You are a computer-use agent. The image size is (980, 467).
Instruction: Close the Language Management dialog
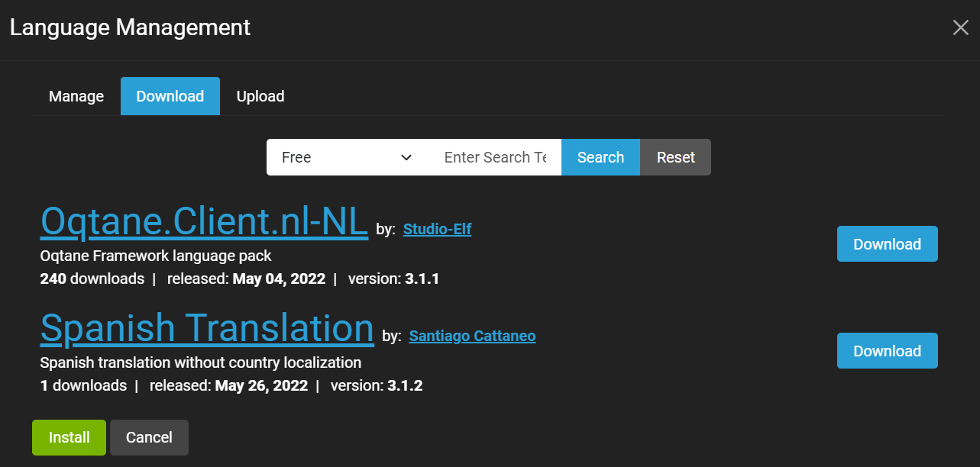[960, 28]
